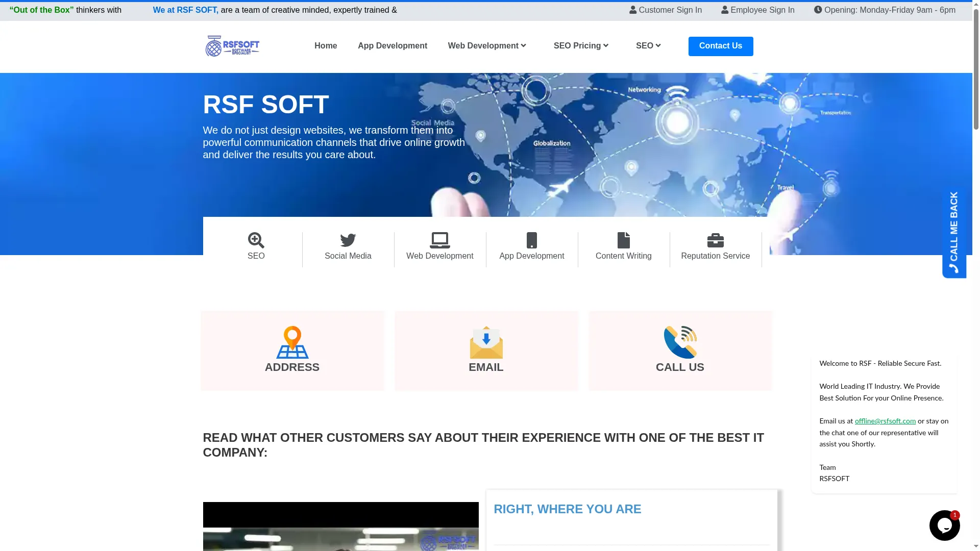
Task: Select the Content Writing service label
Action: pyautogui.click(x=624, y=256)
